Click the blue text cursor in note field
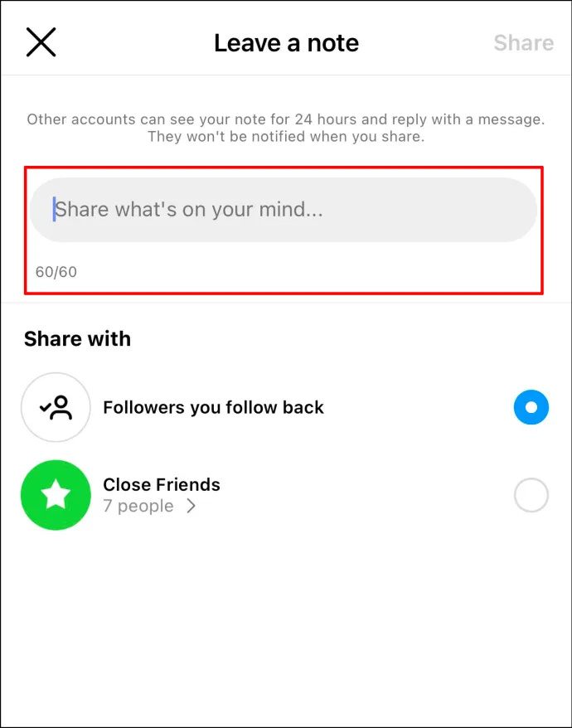The width and height of the screenshot is (572, 728). click(x=55, y=210)
